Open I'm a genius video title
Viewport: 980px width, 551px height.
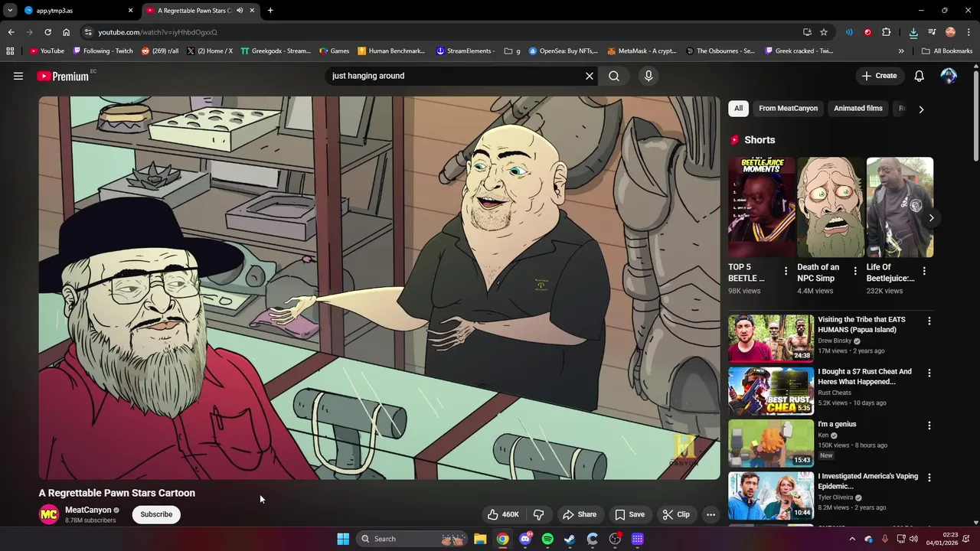837,424
